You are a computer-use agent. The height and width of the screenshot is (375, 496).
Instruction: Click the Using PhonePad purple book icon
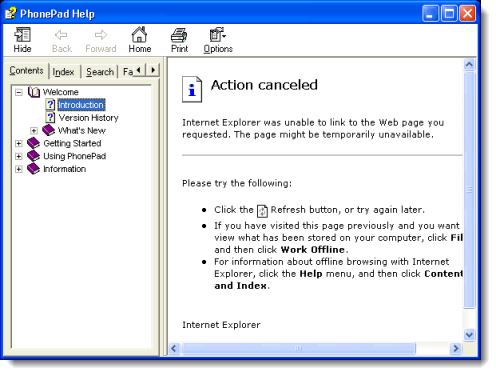point(33,156)
